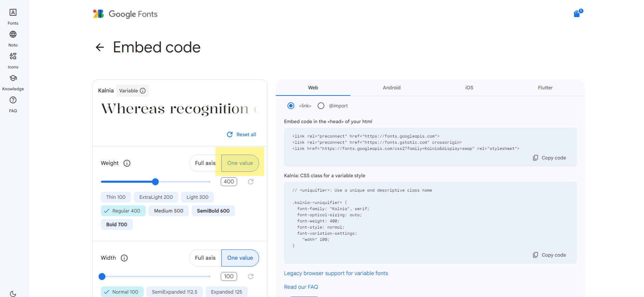The image size is (644, 297).
Task: Reset the Width value icon
Action: pos(251,276)
